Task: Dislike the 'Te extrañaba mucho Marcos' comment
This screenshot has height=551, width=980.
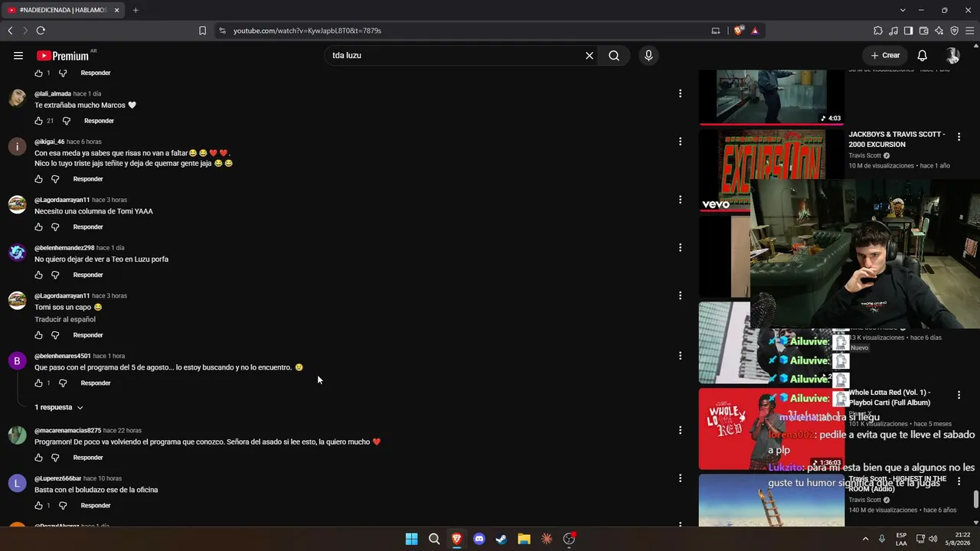Action: click(66, 121)
